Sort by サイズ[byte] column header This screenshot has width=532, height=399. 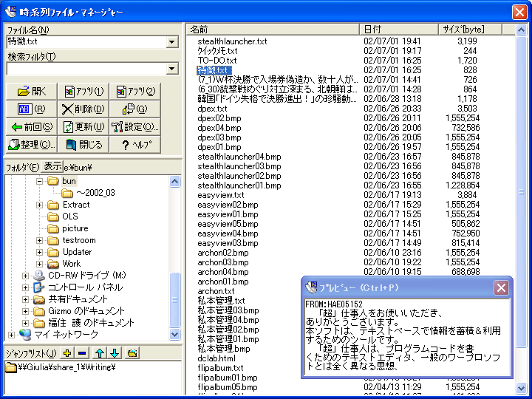(470, 30)
